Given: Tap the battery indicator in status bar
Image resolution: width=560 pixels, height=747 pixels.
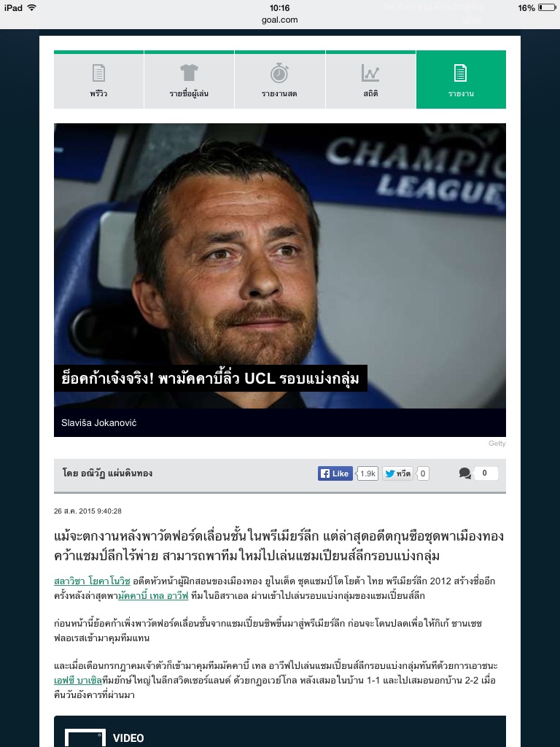Looking at the screenshot, I should coord(547,7).
